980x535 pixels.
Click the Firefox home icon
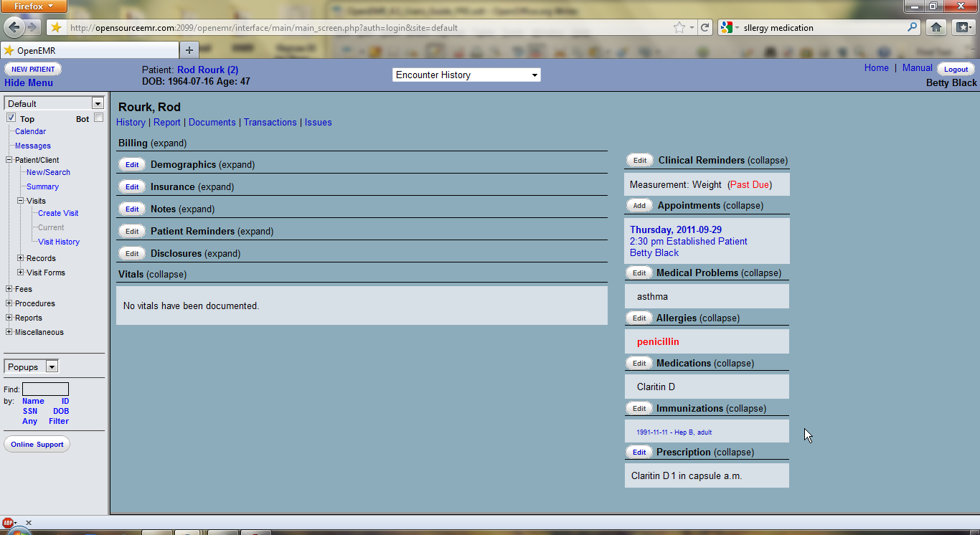point(936,28)
